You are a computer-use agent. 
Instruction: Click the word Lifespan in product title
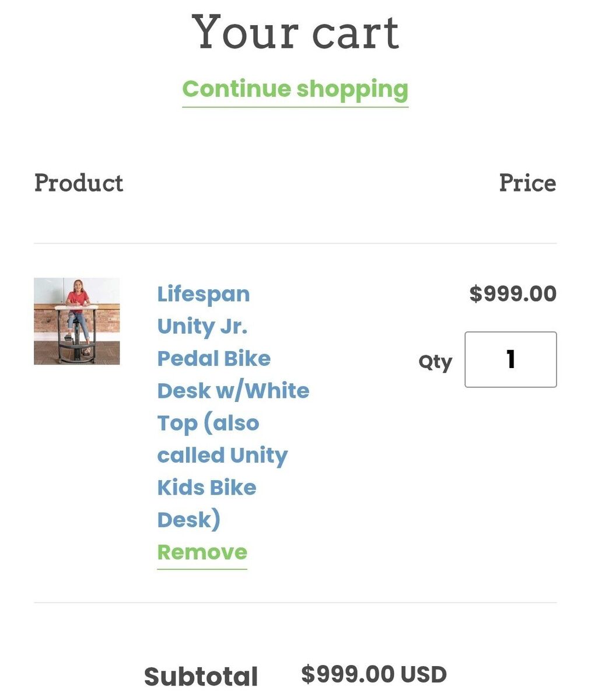coord(204,294)
